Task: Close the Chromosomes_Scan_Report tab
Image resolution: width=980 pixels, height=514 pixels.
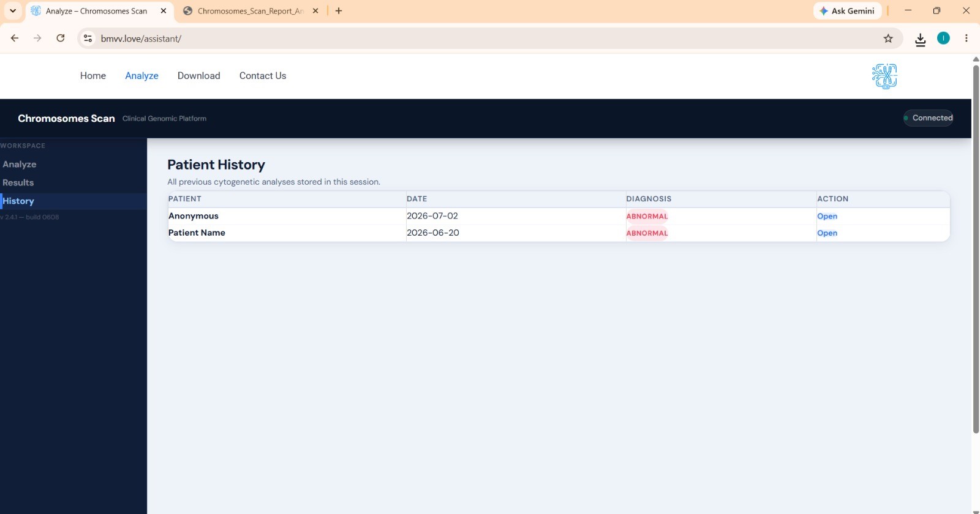Action: coord(315,11)
